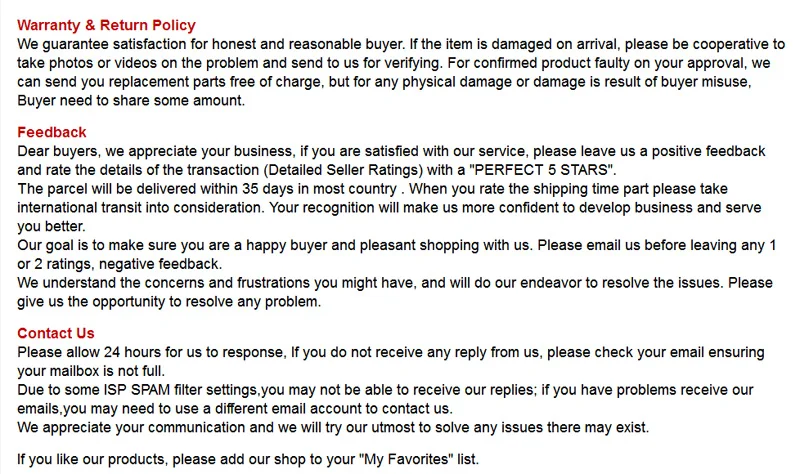The height and width of the screenshot is (474, 800).
Task: Click the "Buyer need to share some amount" line
Action: pyautogui.click(x=131, y=101)
